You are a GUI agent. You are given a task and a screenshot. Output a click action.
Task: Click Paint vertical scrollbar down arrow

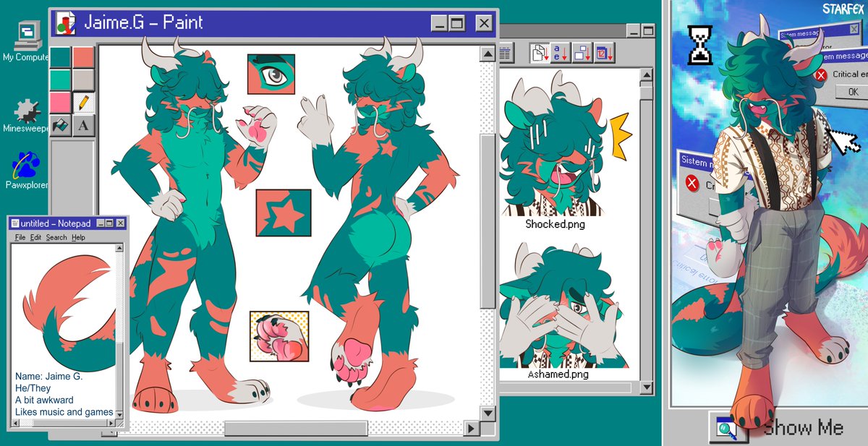[x=488, y=413]
